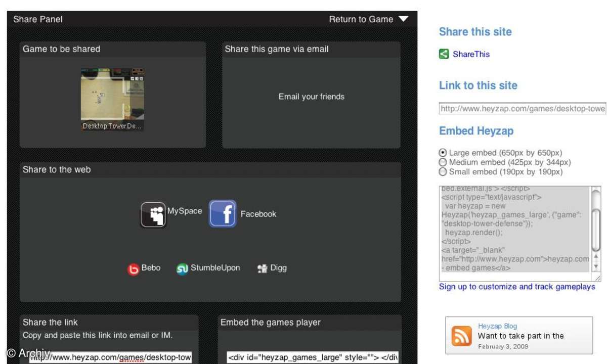Screen dimensions: 607x364
Task: Open the Heyzap Blog link
Action: [498, 326]
